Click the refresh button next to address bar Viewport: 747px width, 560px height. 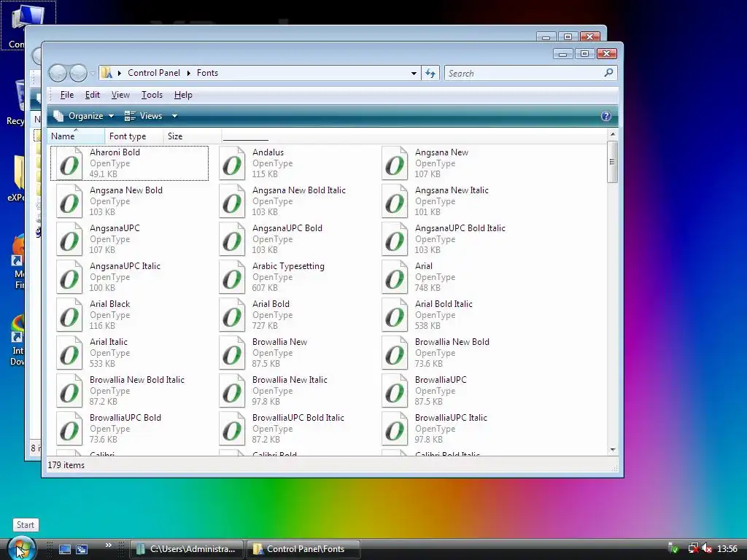pos(430,74)
